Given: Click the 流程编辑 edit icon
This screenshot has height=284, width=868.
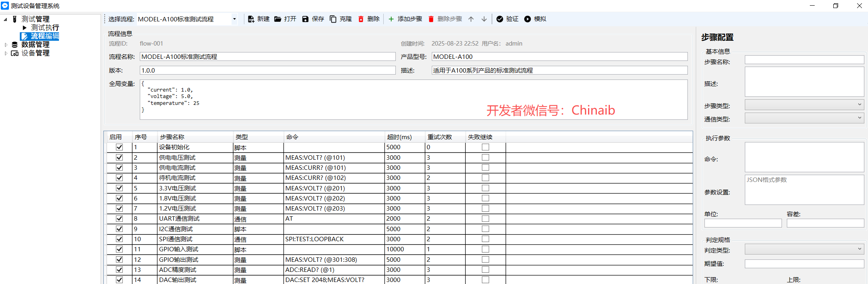Looking at the screenshot, I should click(25, 36).
